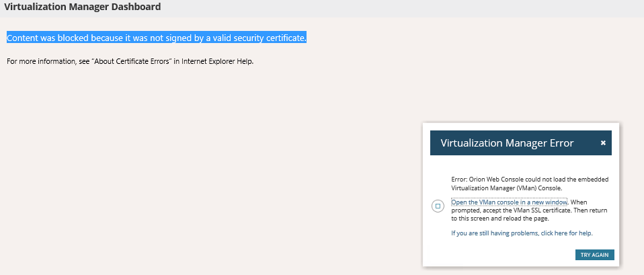Close the Virtualization Manager Error dialog
Screen dimensions: 644x275
point(603,143)
